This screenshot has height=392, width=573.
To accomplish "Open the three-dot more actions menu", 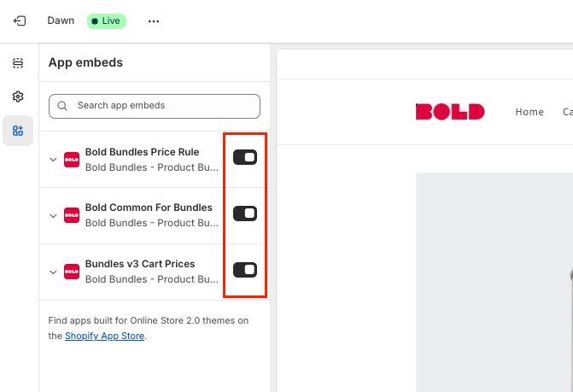I will click(x=154, y=21).
